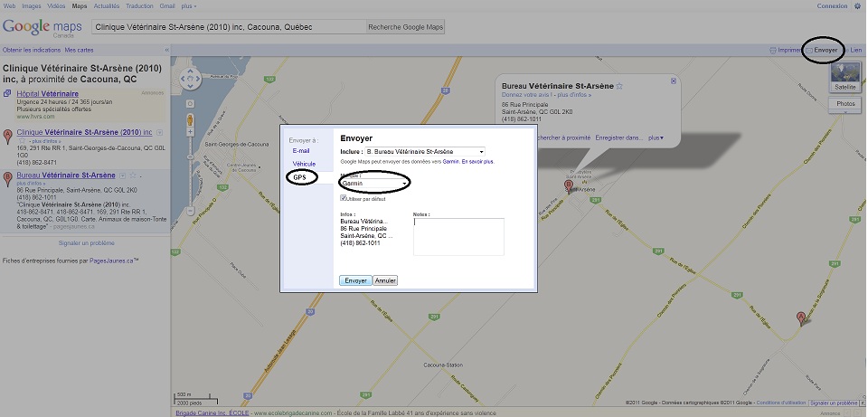The width and height of the screenshot is (868, 417).
Task: Click Signaler un problème in left panel
Action: click(x=87, y=243)
